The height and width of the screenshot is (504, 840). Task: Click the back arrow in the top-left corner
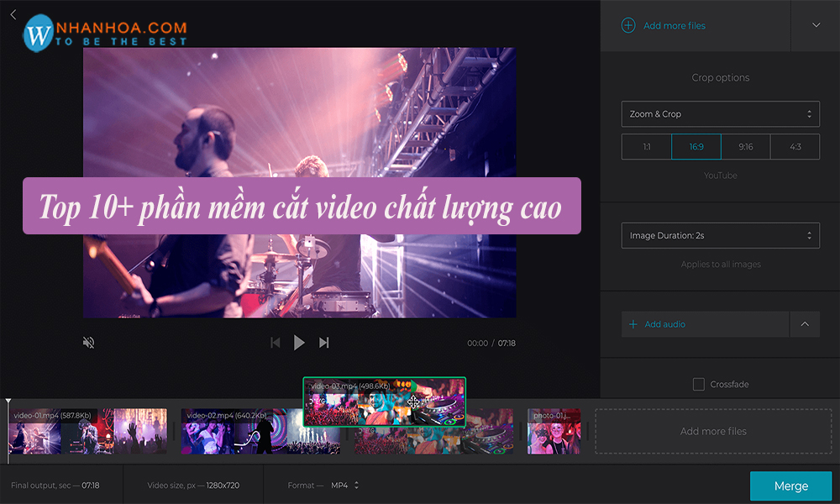coord(13,14)
